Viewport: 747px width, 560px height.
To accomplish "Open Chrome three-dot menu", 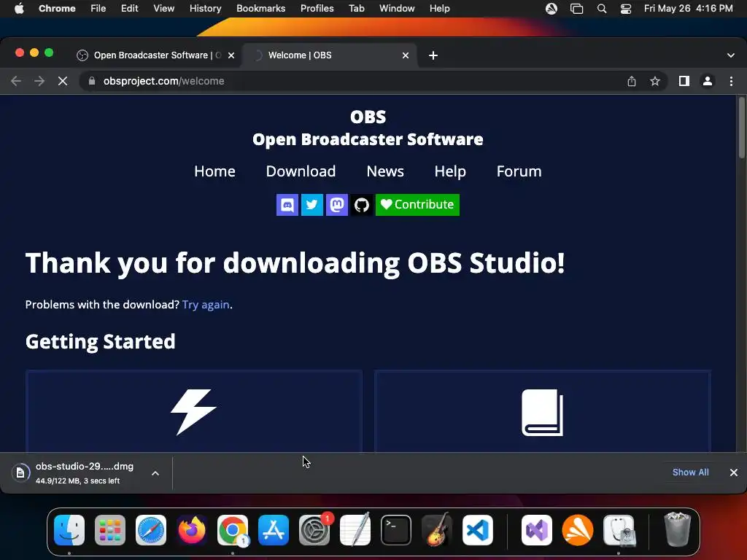I will 731,81.
